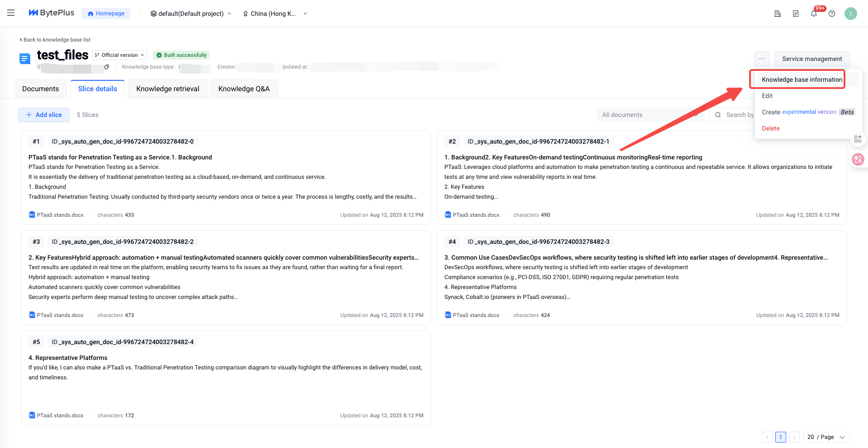Copy the knowledge base ID

tap(107, 67)
